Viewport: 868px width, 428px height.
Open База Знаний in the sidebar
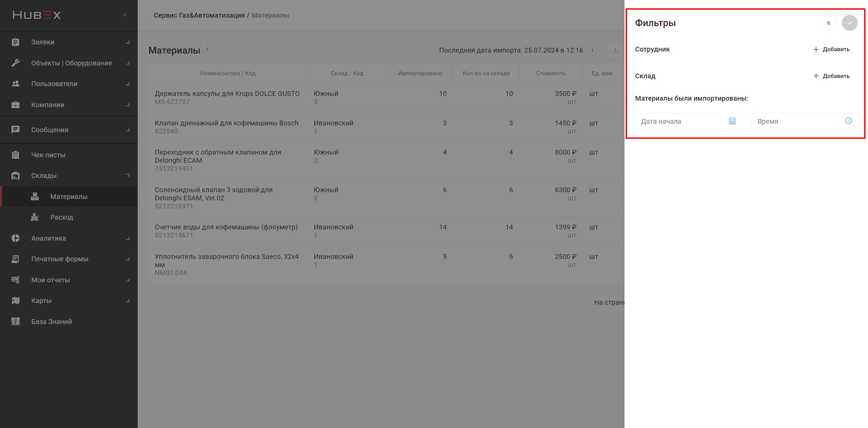(52, 322)
